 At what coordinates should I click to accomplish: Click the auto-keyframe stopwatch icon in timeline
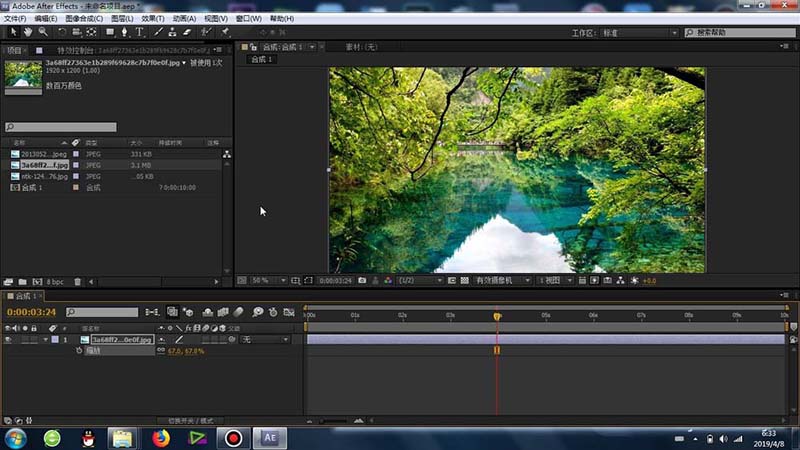pos(273,312)
